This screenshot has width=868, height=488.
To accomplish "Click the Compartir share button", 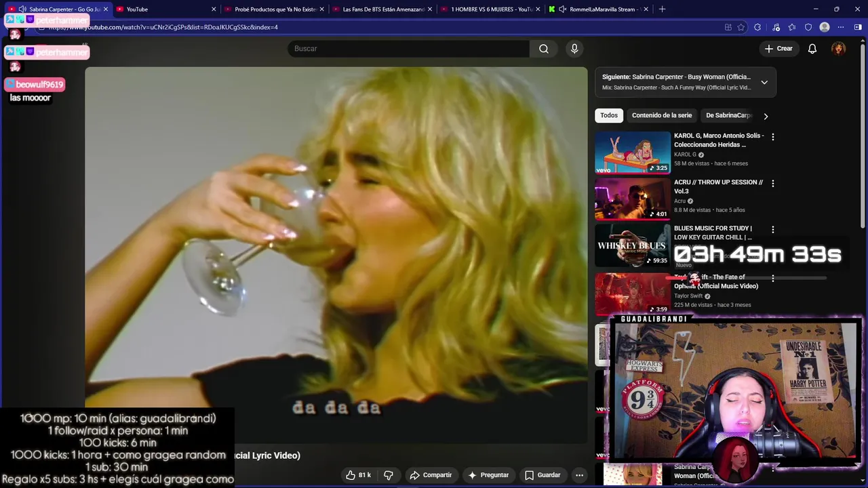I will click(431, 475).
